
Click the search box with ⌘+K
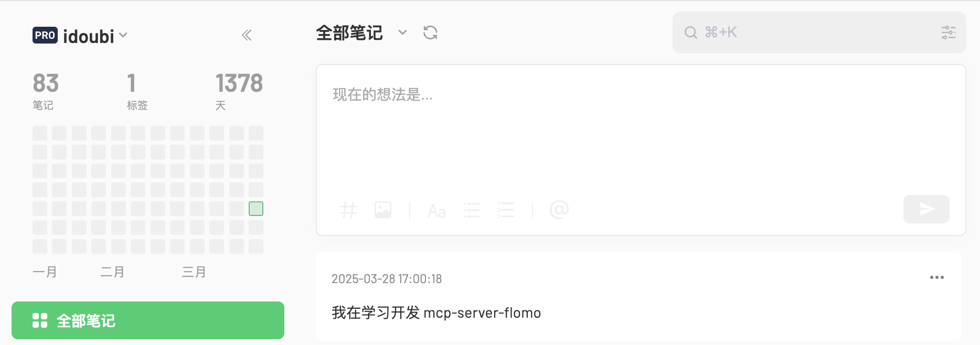coord(819,33)
